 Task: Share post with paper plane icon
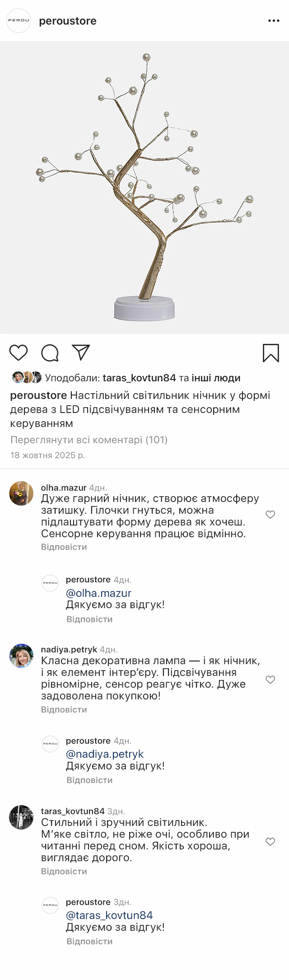click(x=81, y=352)
